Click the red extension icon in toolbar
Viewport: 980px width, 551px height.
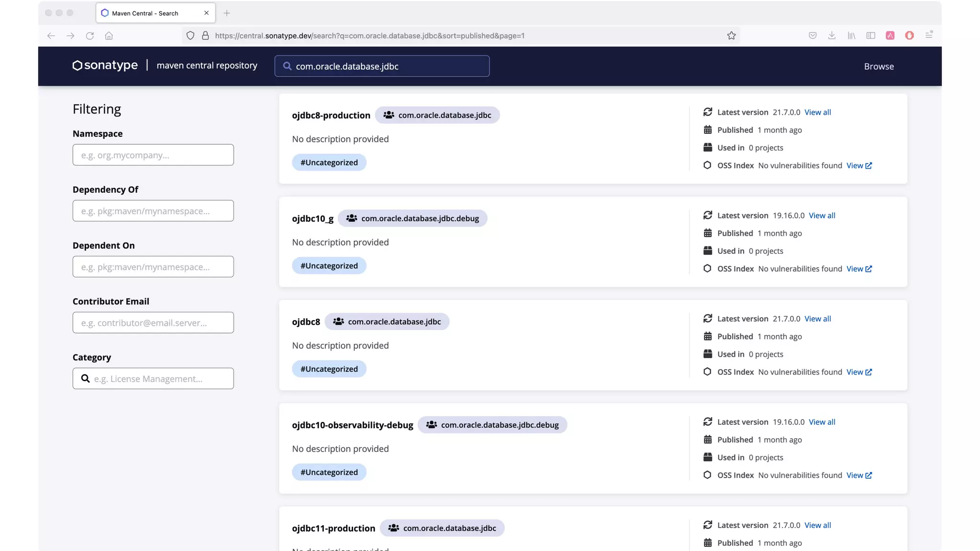pos(909,35)
